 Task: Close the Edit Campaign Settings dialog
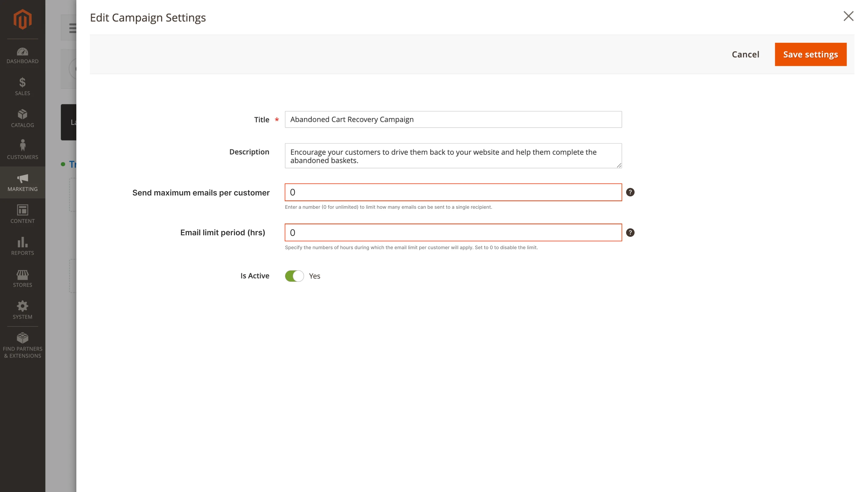coord(848,16)
